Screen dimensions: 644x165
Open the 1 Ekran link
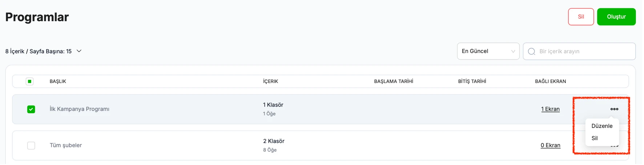point(550,109)
